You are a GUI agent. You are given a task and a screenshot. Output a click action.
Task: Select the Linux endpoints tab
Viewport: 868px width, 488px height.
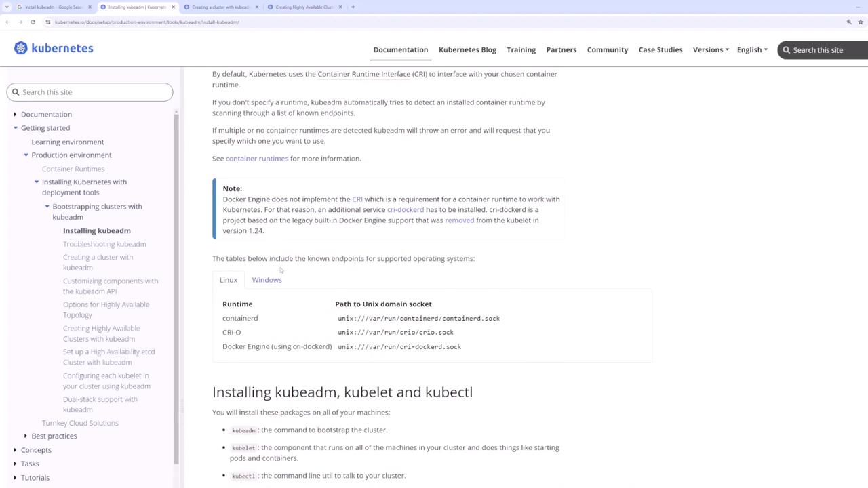(229, 279)
